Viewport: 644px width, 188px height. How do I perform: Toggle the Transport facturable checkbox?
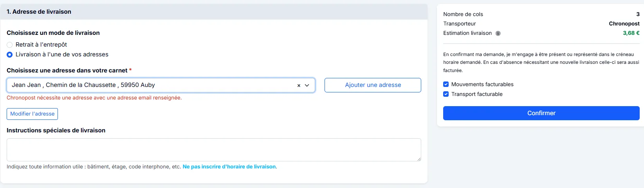[x=446, y=94]
